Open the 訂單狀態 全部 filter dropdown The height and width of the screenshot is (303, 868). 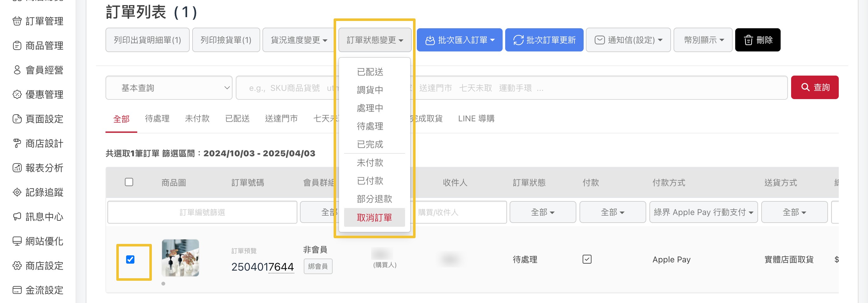click(543, 212)
